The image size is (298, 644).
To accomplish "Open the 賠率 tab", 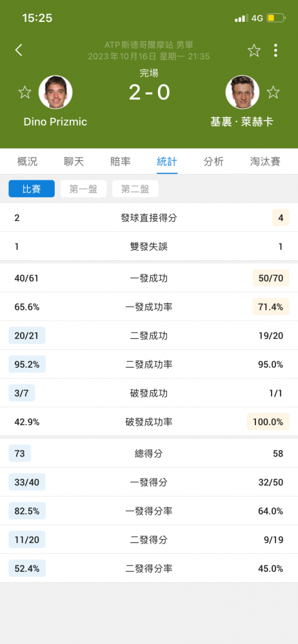I will pyautogui.click(x=121, y=162).
